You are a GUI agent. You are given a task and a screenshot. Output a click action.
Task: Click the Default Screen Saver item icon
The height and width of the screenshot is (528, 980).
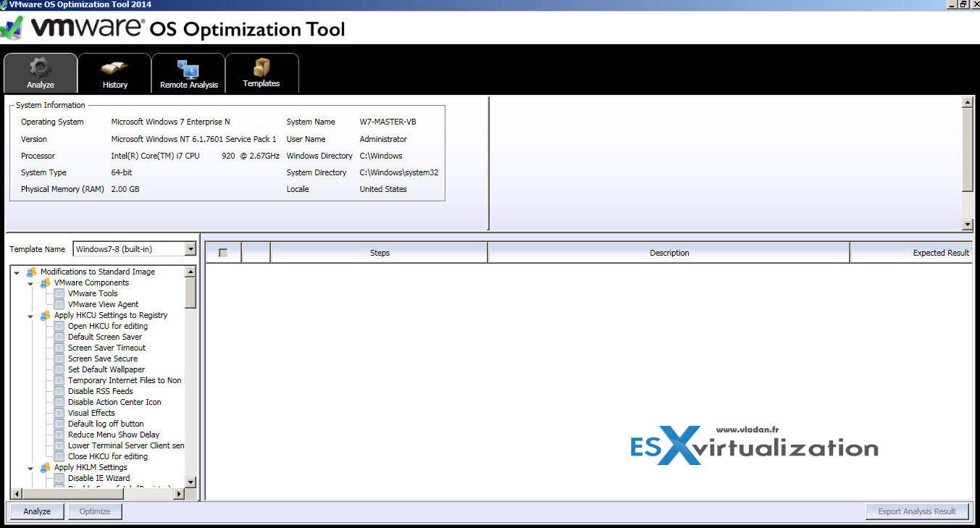(59, 337)
